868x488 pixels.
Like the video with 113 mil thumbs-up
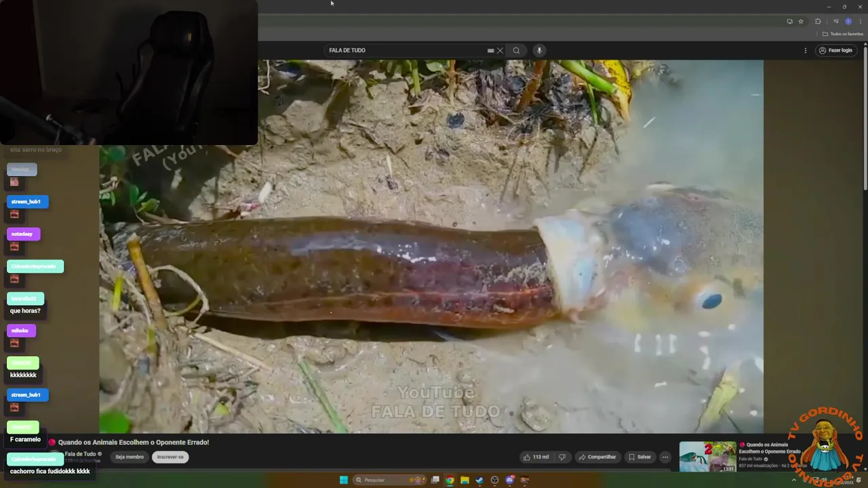click(535, 457)
